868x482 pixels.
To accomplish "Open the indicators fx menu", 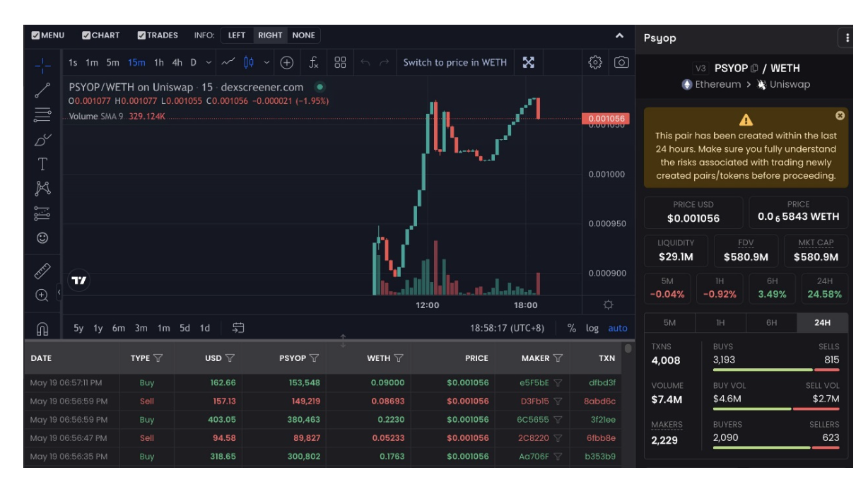I will [x=314, y=62].
